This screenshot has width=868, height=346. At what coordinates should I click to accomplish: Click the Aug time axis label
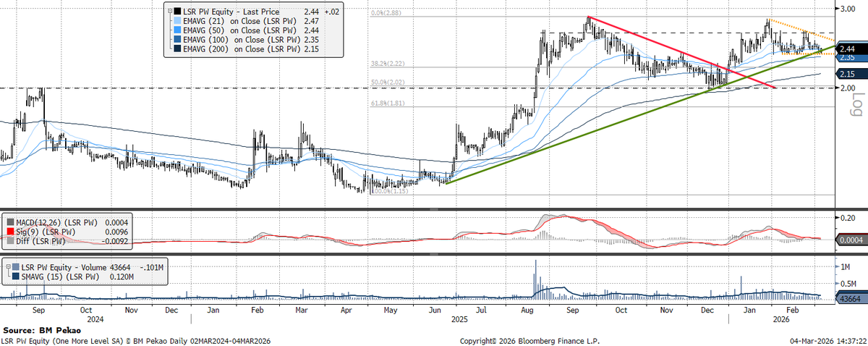[x=527, y=310]
